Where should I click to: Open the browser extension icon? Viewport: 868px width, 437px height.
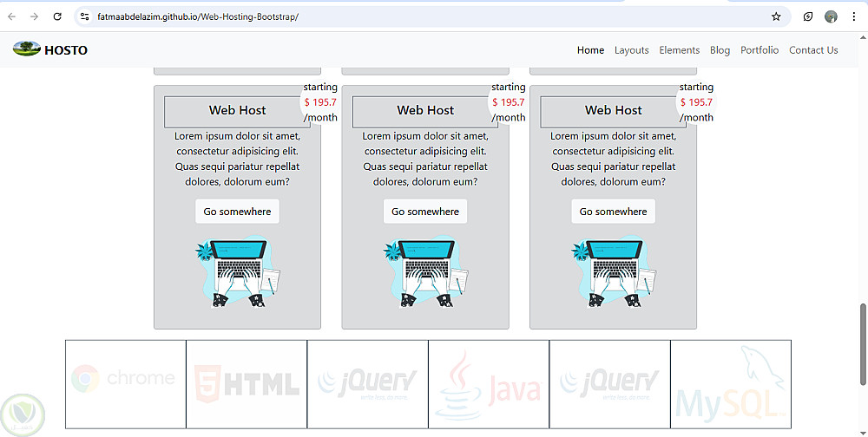(x=808, y=16)
